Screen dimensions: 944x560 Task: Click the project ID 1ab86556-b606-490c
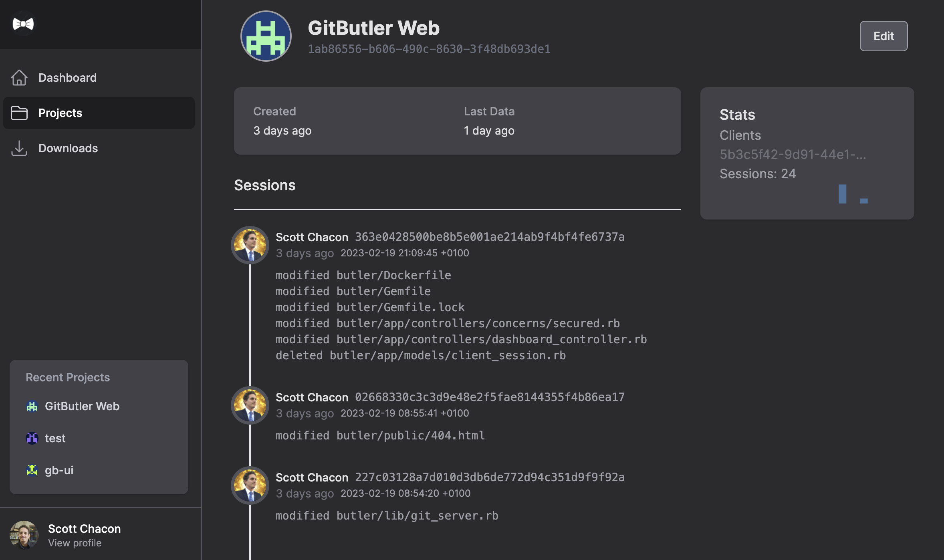point(429,49)
